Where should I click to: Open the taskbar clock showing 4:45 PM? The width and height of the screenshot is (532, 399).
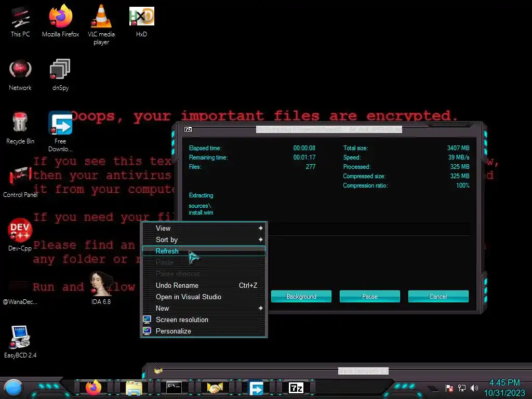(x=504, y=388)
